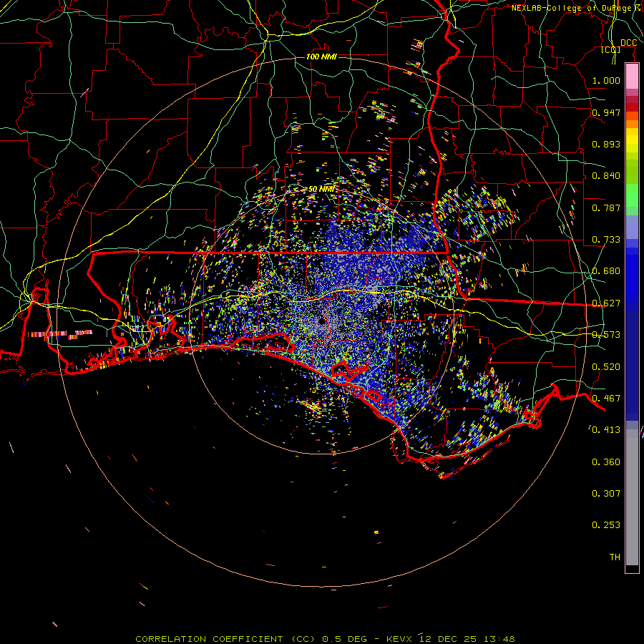Click the 0.840 legend value
This screenshot has height=644, width=644.
(606, 176)
